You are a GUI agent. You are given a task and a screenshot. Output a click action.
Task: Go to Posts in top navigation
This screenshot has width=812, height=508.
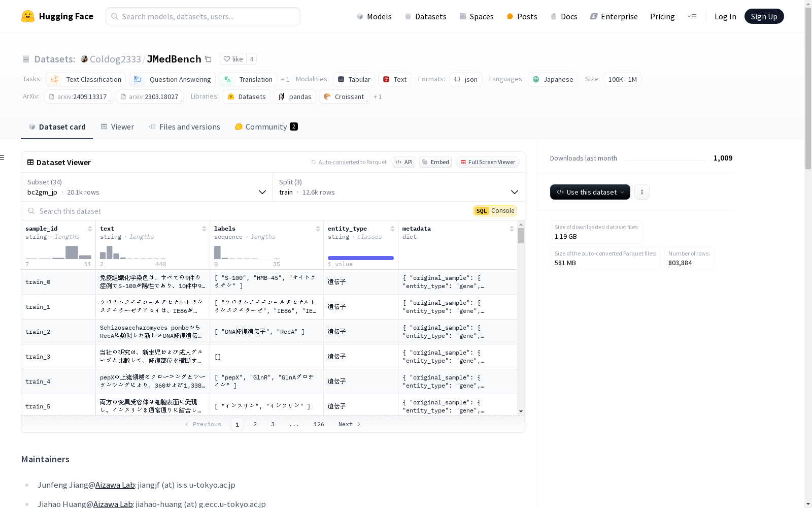coord(522,16)
